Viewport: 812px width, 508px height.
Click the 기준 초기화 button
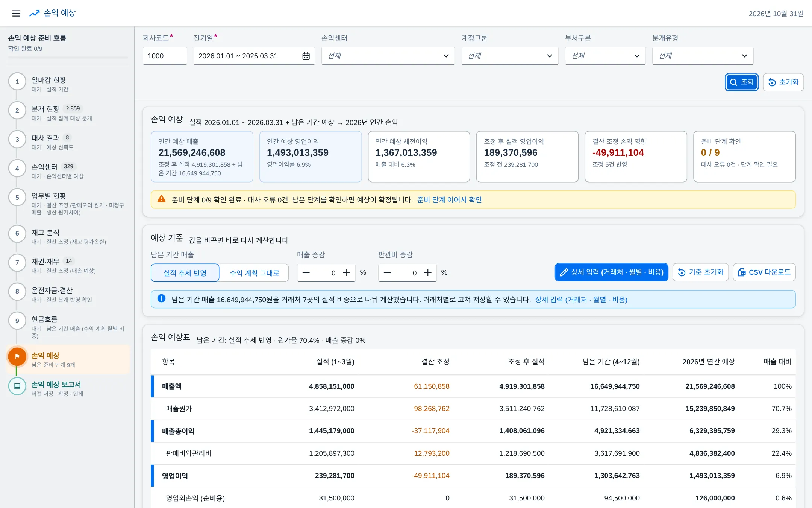point(700,272)
